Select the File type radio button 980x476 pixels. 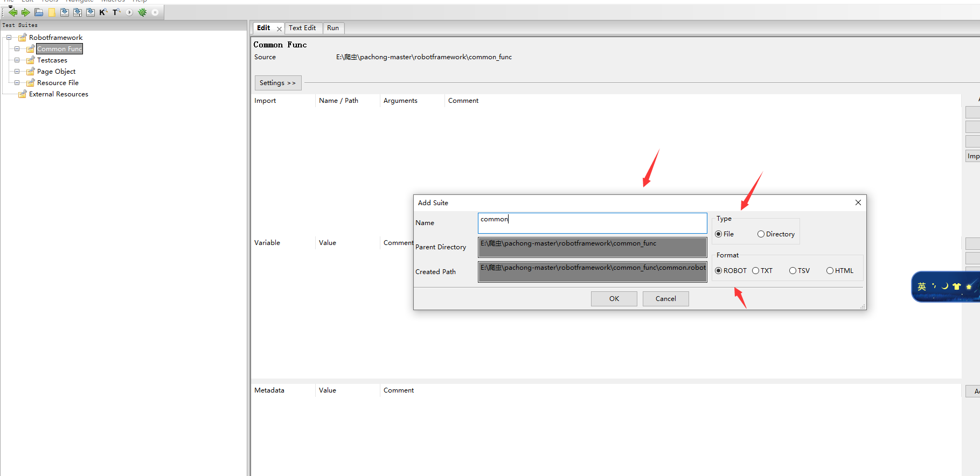(718, 234)
